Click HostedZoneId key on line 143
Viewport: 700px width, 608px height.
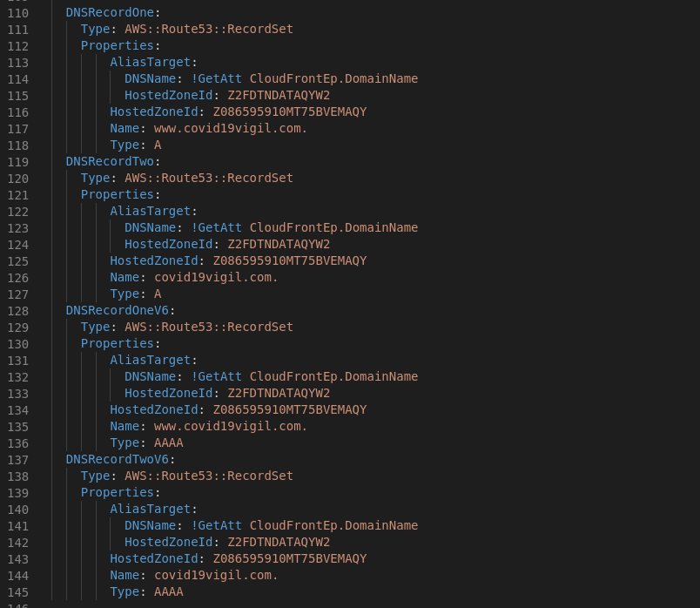coord(154,558)
